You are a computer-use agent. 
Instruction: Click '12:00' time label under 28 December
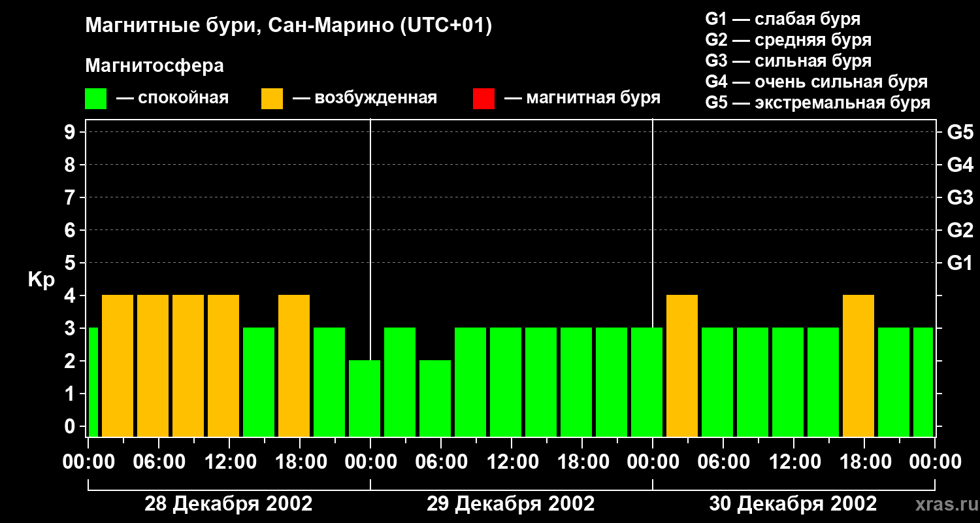point(230,462)
